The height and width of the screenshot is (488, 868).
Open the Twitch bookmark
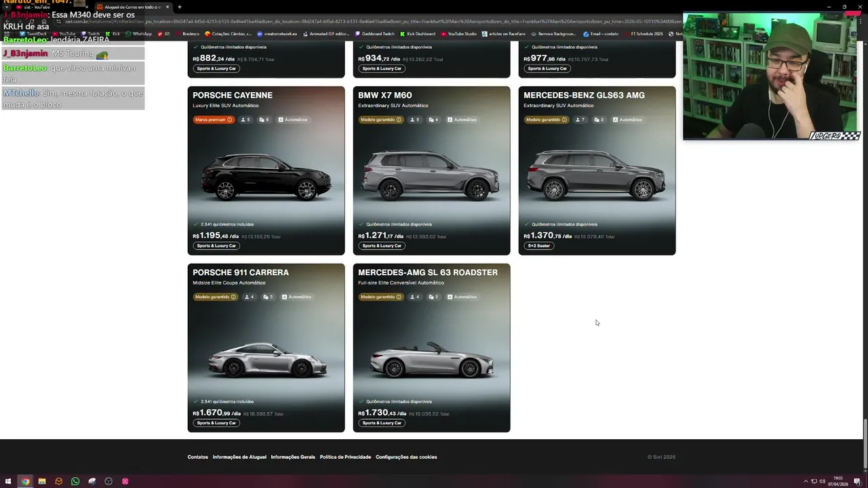click(90, 34)
